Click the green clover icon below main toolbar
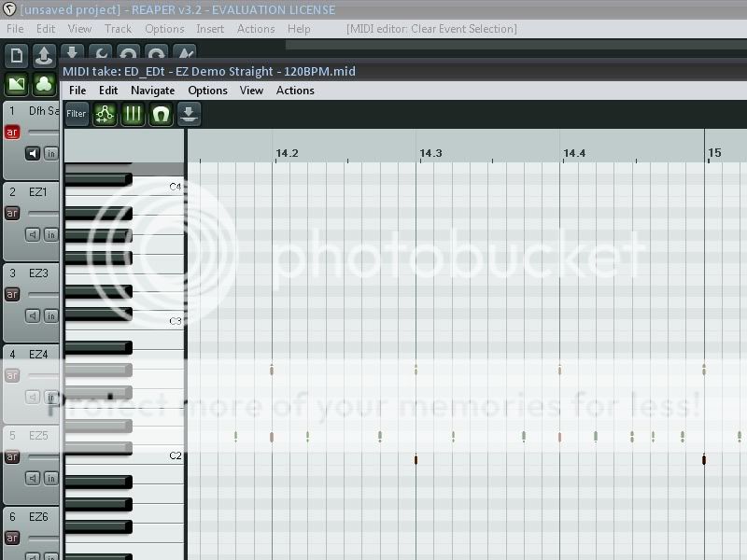Screen dimensions: 747x560 click(x=44, y=84)
